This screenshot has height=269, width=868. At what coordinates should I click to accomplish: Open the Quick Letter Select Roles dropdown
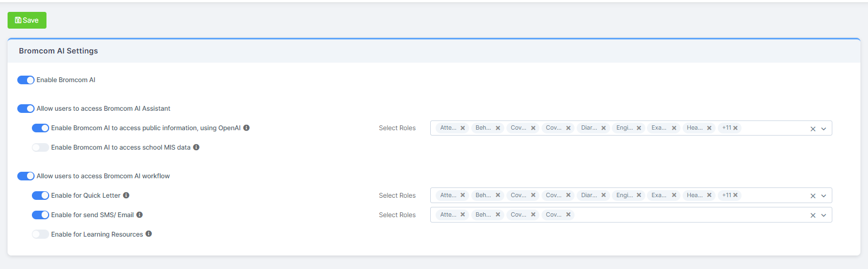coord(824,196)
